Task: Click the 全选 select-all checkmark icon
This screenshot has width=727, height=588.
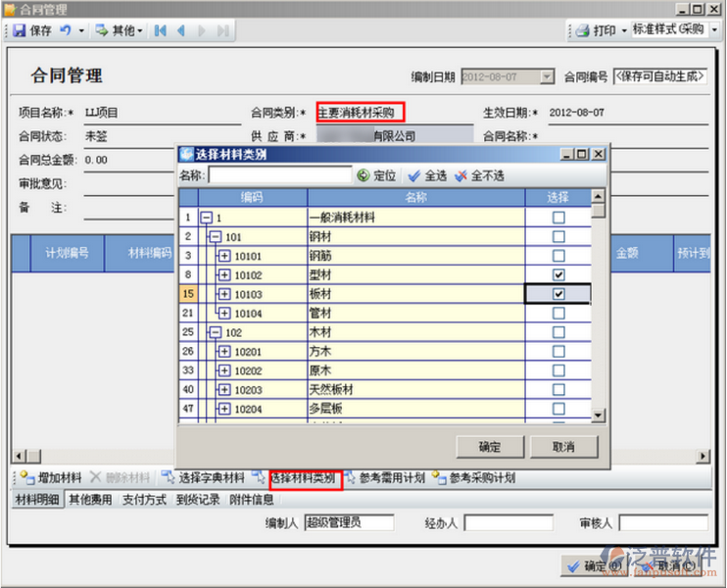Action: [413, 175]
